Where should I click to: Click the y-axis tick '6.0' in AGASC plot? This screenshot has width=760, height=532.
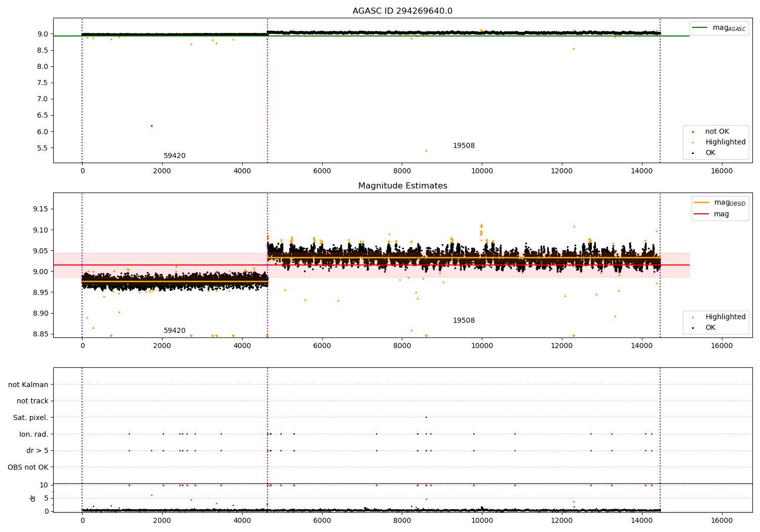click(43, 132)
